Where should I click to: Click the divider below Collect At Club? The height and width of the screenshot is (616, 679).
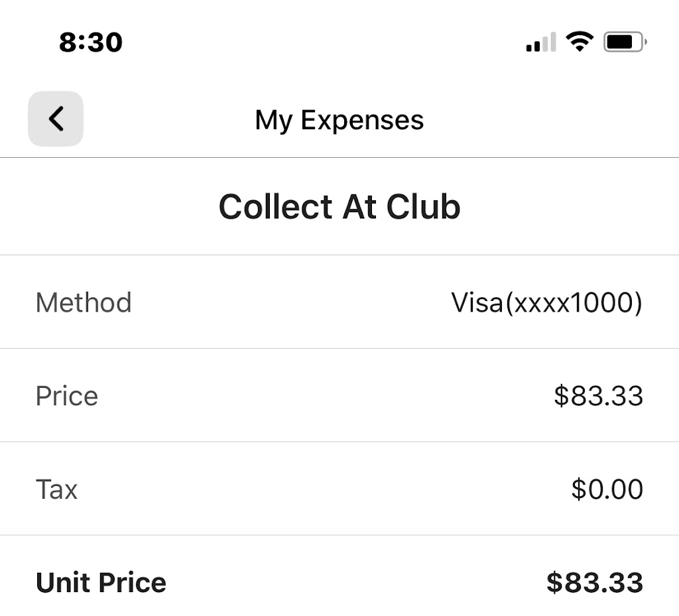[x=339, y=255]
